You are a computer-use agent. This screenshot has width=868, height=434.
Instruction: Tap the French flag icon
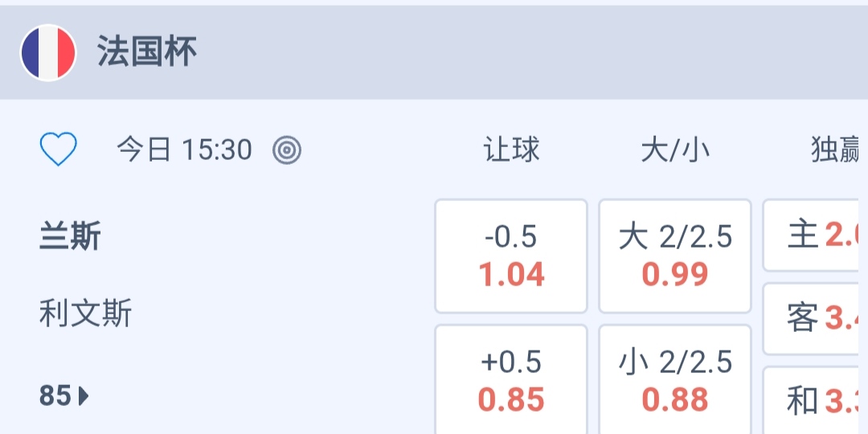coord(48,53)
